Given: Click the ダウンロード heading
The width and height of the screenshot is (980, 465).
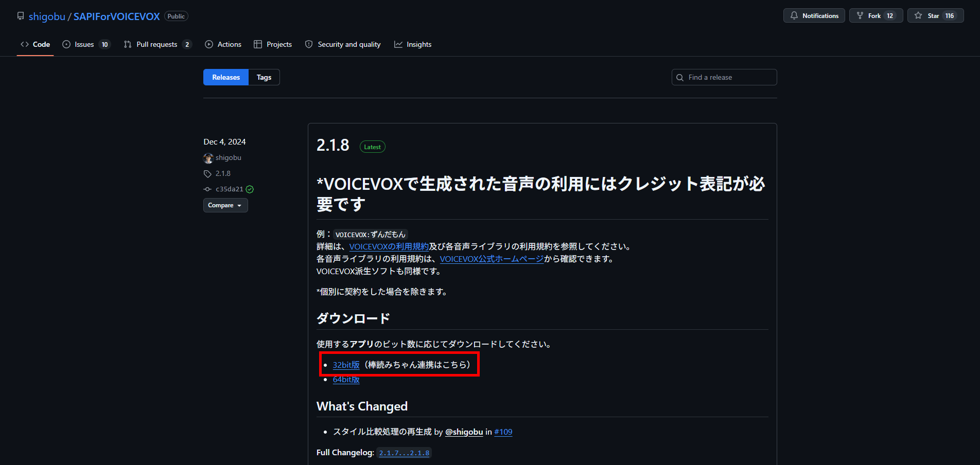Looking at the screenshot, I should click(353, 318).
